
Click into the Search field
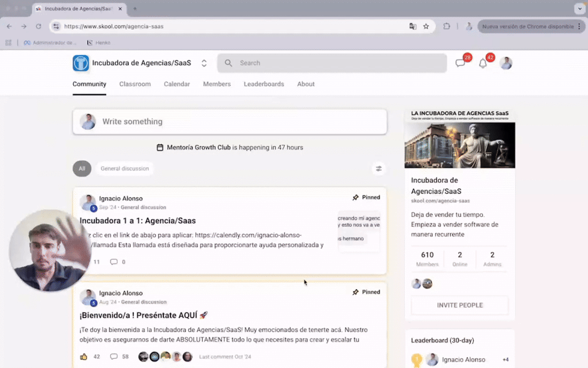point(332,63)
